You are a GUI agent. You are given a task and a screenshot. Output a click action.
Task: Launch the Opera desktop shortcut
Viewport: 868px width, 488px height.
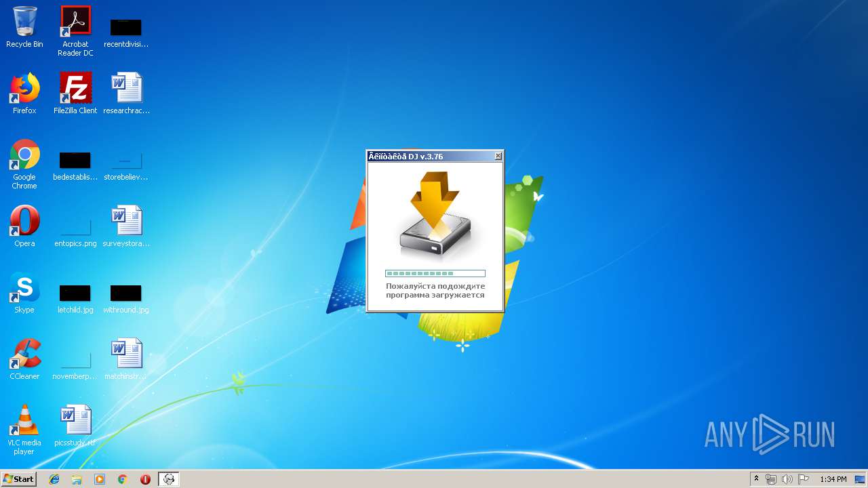pyautogui.click(x=24, y=226)
